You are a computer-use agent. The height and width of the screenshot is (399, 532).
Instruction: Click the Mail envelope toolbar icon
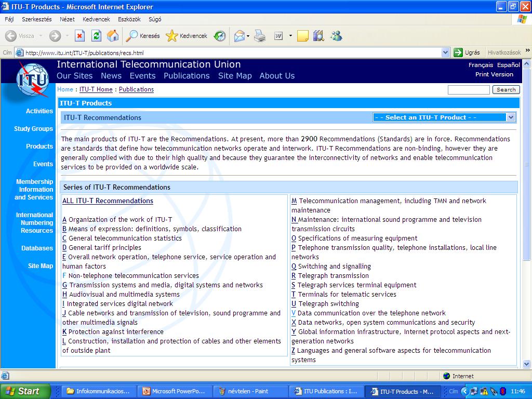pos(240,36)
